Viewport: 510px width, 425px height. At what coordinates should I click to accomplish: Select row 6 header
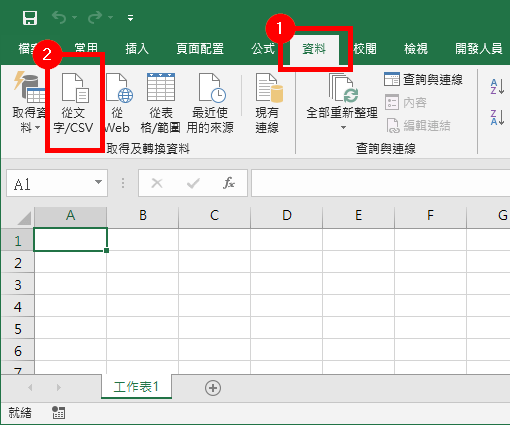[x=18, y=350]
